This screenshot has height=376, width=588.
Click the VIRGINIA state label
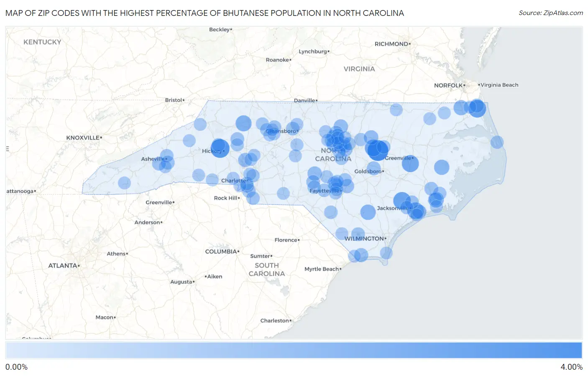[x=359, y=69]
